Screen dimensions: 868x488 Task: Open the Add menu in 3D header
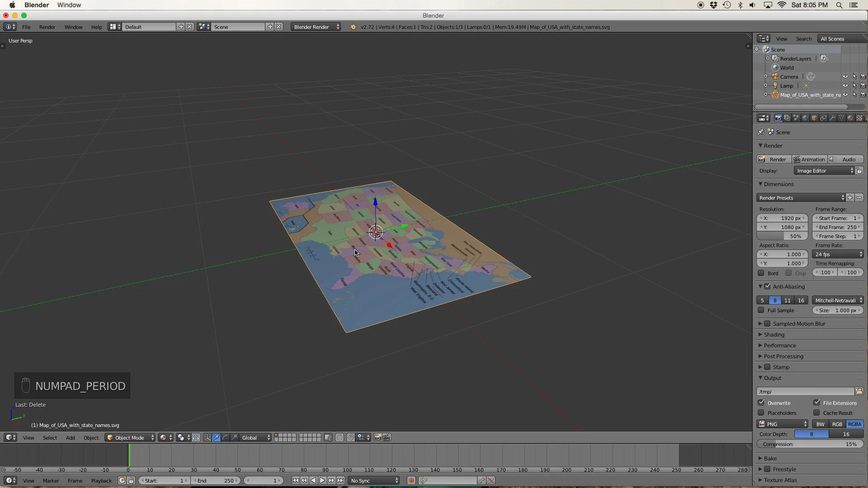tap(70, 437)
